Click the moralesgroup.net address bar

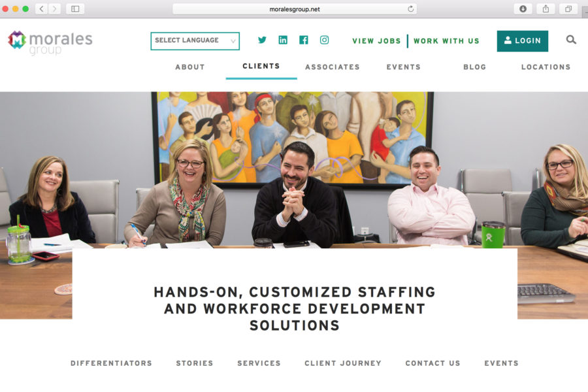pyautogui.click(x=295, y=9)
